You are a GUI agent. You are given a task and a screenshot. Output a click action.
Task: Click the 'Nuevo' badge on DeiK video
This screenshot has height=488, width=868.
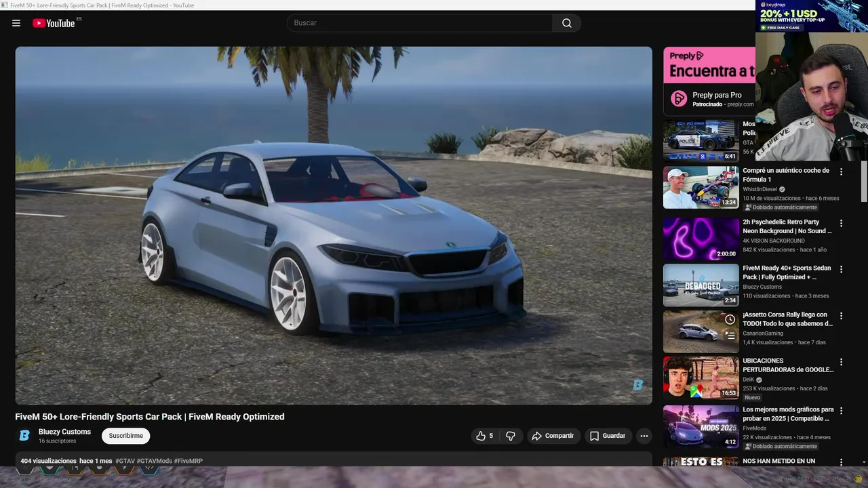(x=753, y=398)
